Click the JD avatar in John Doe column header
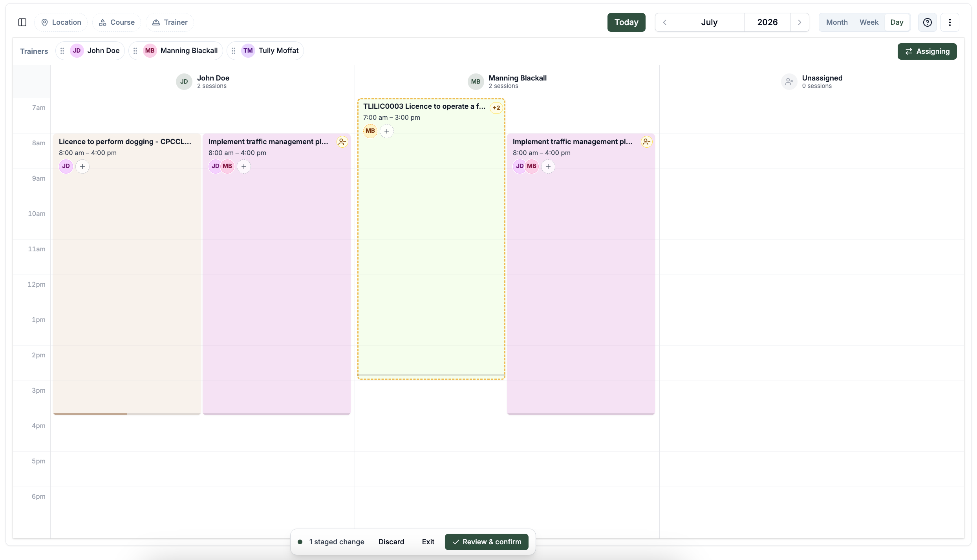This screenshot has width=977, height=560. (184, 82)
